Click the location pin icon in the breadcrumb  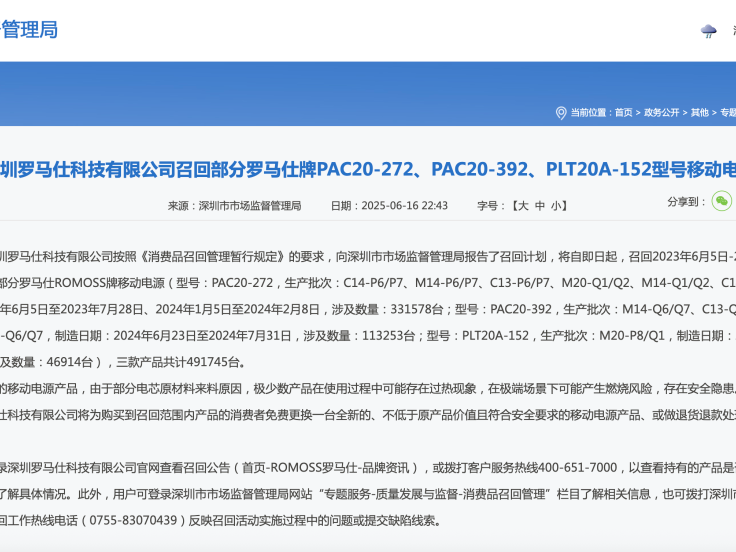(x=560, y=113)
